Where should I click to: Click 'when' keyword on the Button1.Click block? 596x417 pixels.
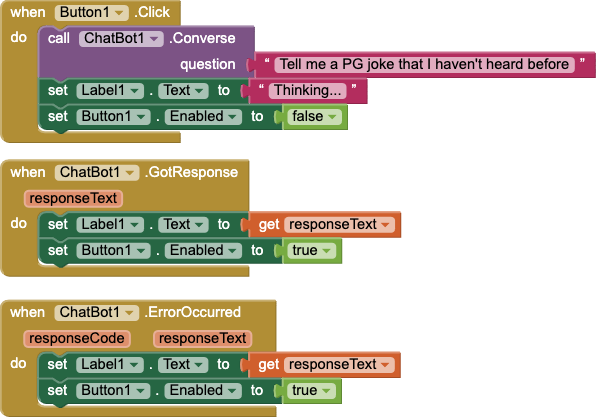pyautogui.click(x=28, y=13)
